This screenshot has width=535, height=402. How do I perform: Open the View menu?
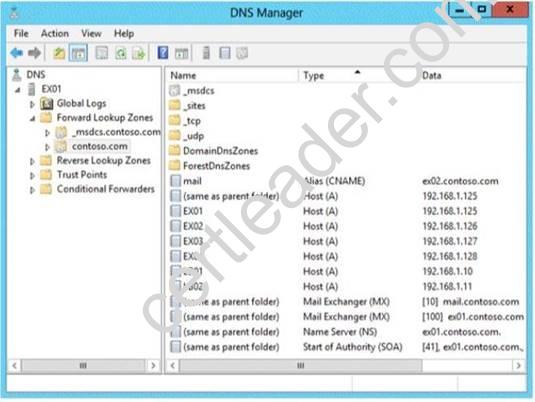coord(91,33)
